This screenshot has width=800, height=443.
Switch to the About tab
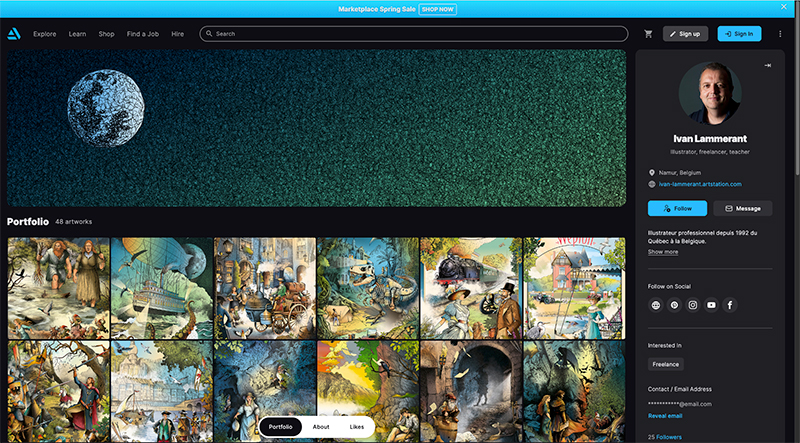tap(321, 427)
